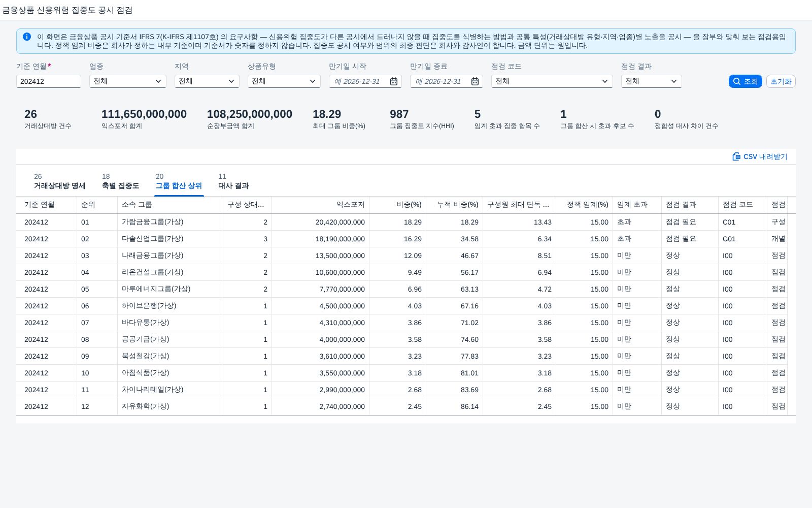This screenshot has height=508, width=812.
Task: Switch to the 거래상대방 명세 tab
Action: pyautogui.click(x=59, y=182)
